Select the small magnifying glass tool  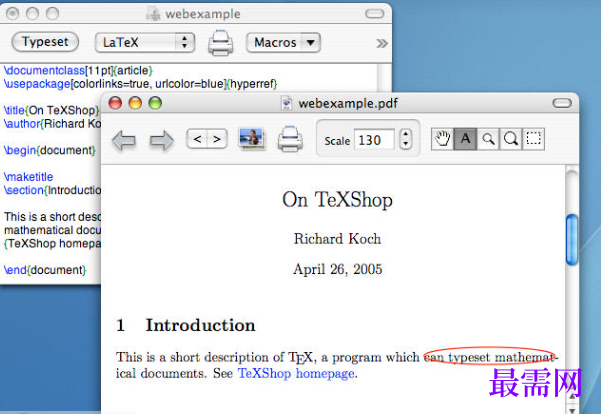point(488,138)
